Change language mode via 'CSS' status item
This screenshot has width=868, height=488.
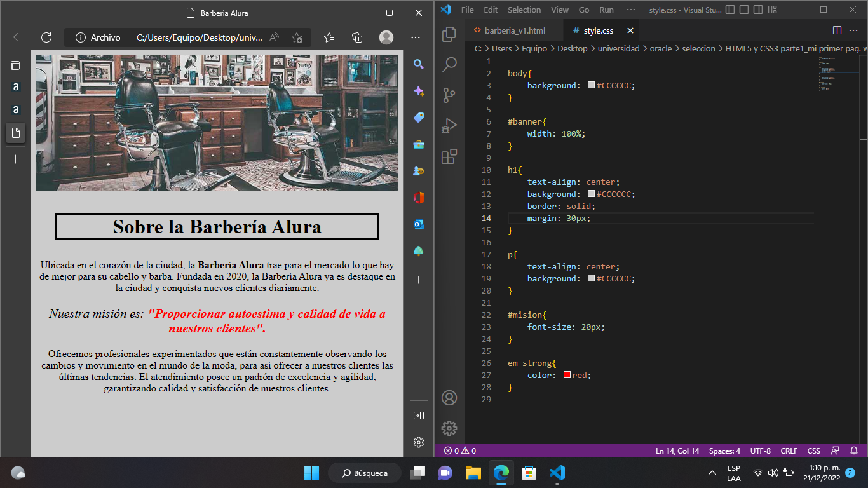coord(813,451)
